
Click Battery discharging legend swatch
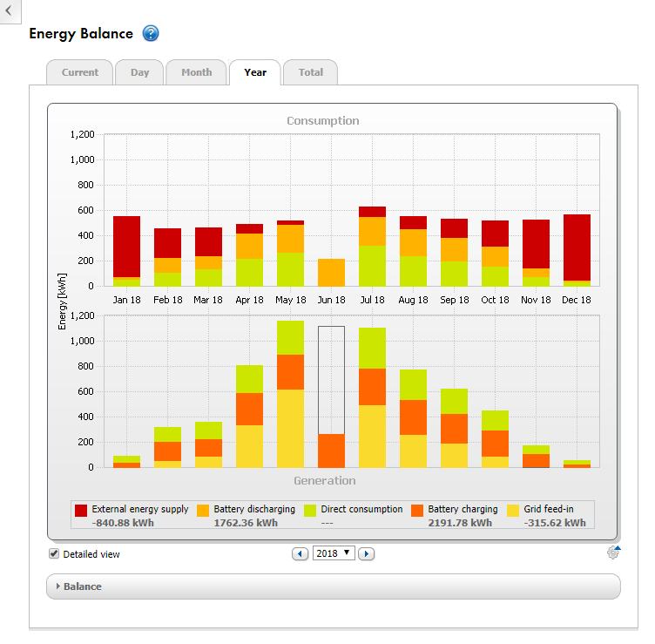point(203,510)
